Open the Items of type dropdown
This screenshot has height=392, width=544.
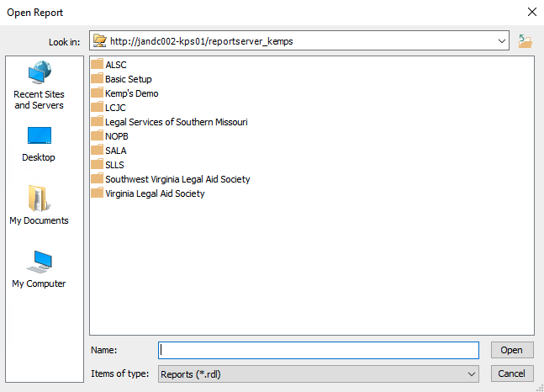point(319,374)
